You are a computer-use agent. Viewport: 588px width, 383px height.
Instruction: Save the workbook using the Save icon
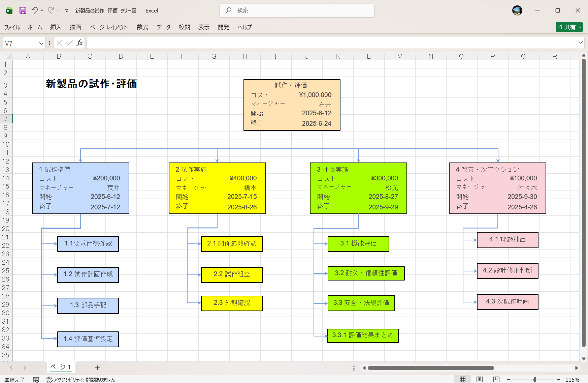point(22,10)
